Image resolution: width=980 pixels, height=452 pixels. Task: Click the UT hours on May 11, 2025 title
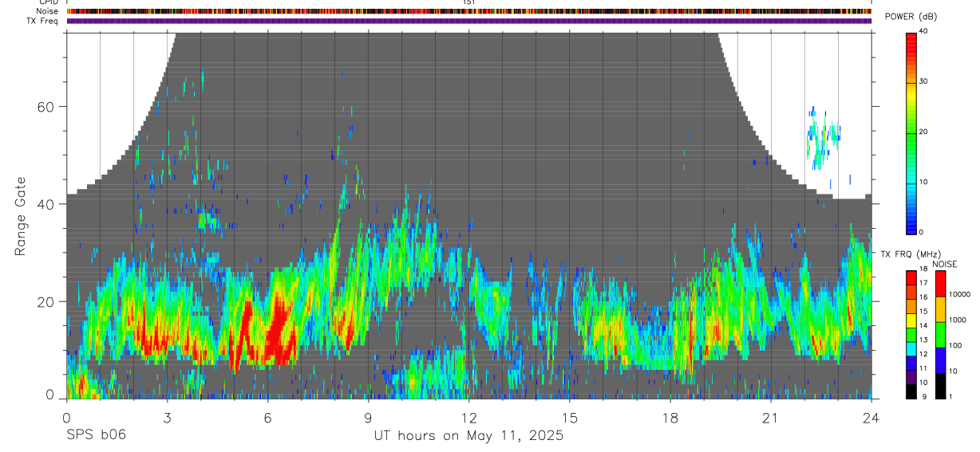(468, 435)
